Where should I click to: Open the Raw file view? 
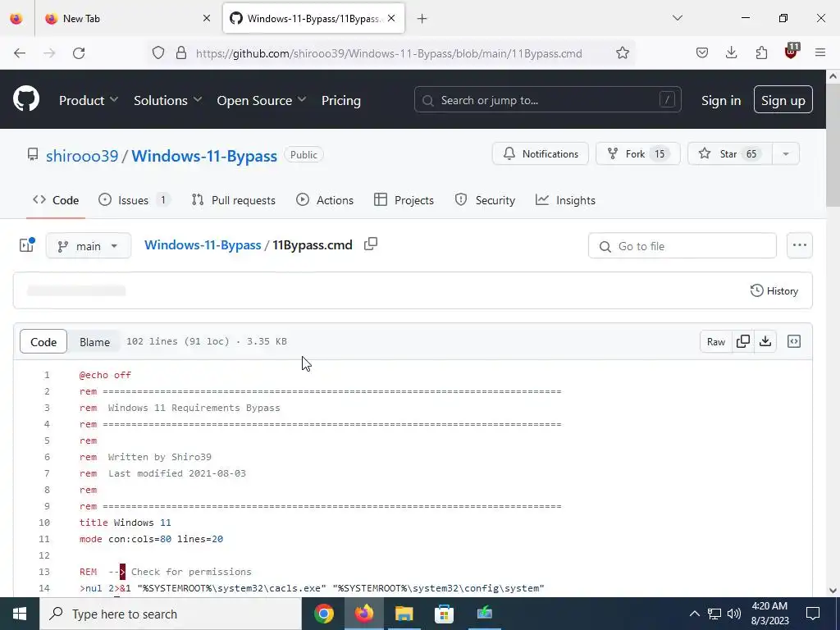(x=715, y=341)
